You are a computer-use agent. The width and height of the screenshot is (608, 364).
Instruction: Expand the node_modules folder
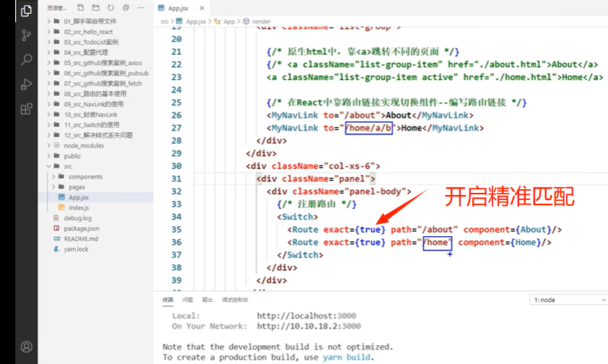(84, 145)
